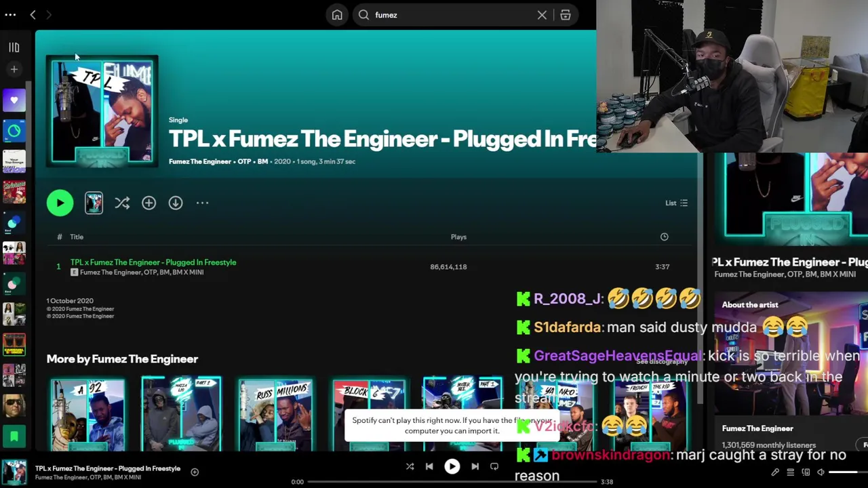Open OTP artist link in header

(x=244, y=161)
